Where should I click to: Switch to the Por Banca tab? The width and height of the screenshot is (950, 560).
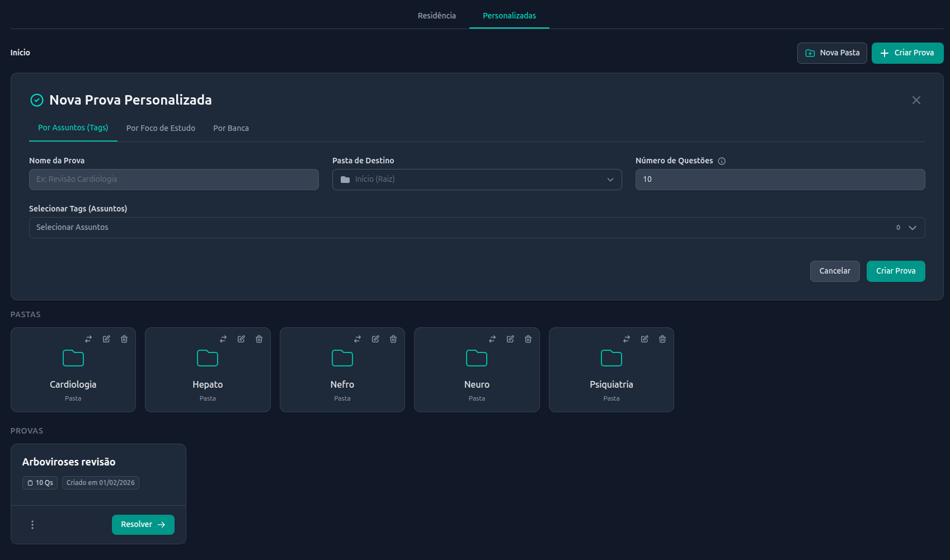point(231,128)
